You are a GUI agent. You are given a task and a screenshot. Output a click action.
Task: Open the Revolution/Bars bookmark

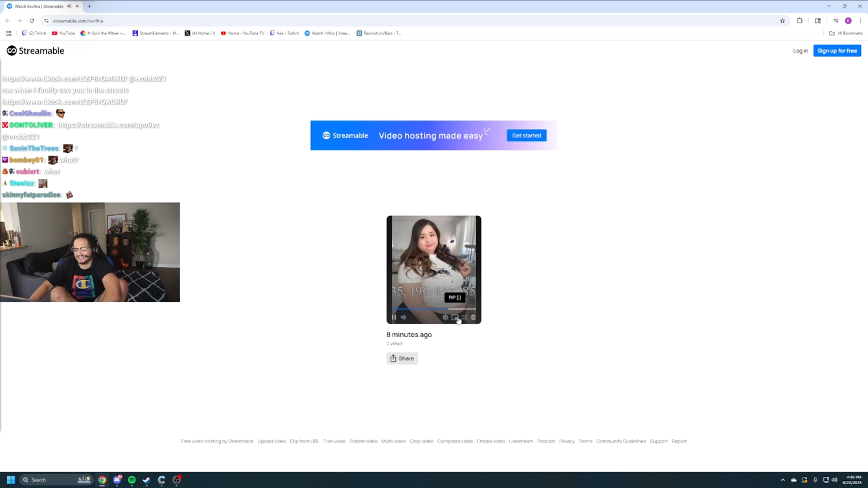[x=379, y=33]
